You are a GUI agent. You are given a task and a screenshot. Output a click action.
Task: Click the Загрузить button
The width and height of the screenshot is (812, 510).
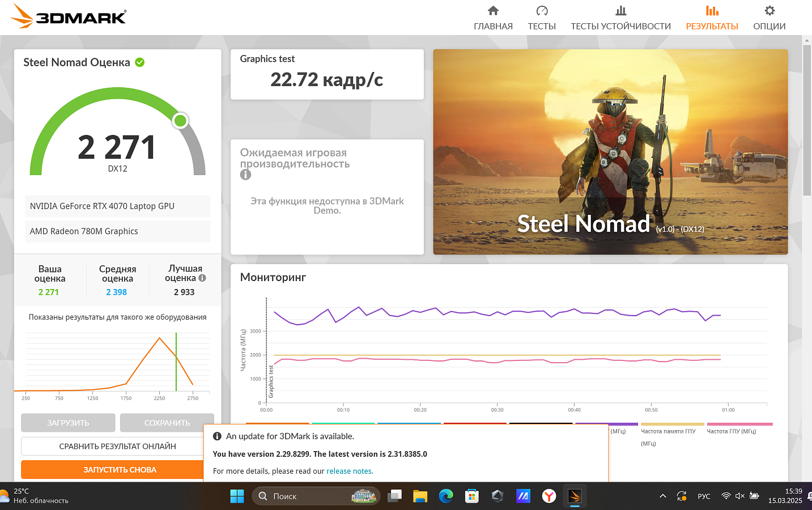point(68,423)
